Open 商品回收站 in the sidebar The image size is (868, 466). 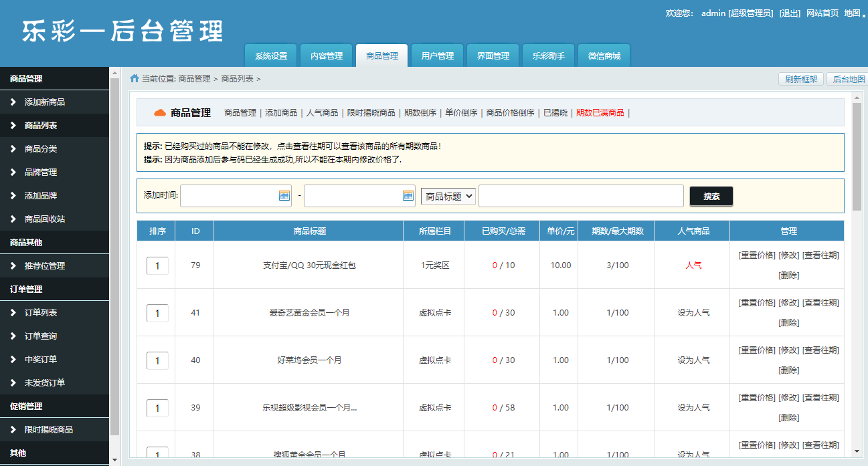(x=45, y=219)
